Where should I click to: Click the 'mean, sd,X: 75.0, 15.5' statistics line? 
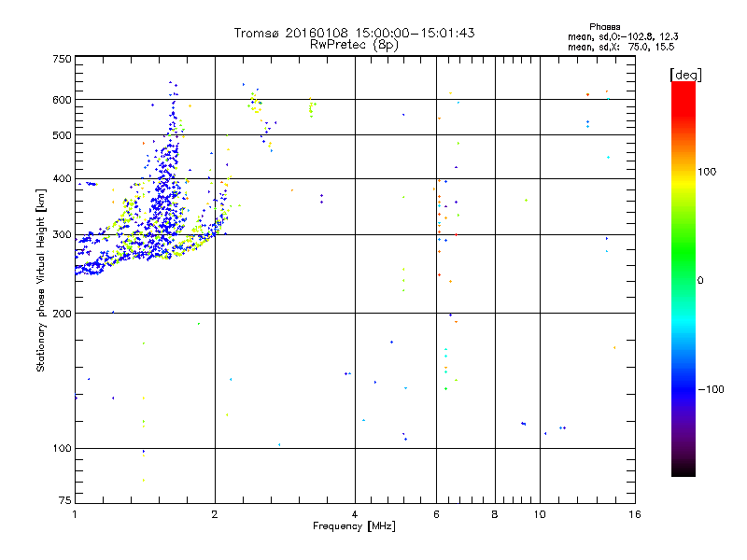click(x=621, y=47)
